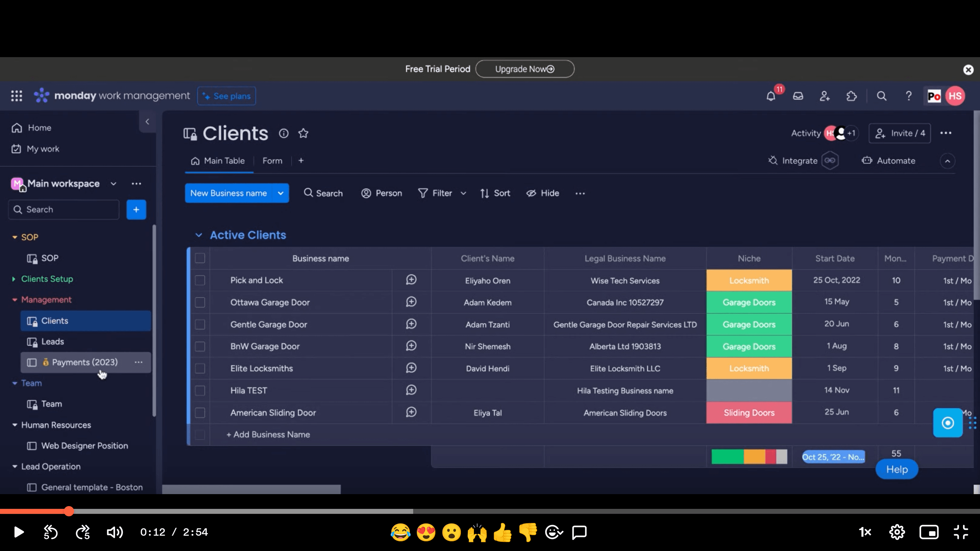Check the BnW Garage Door row checkbox
The height and width of the screenshot is (551, 980).
[200, 346]
